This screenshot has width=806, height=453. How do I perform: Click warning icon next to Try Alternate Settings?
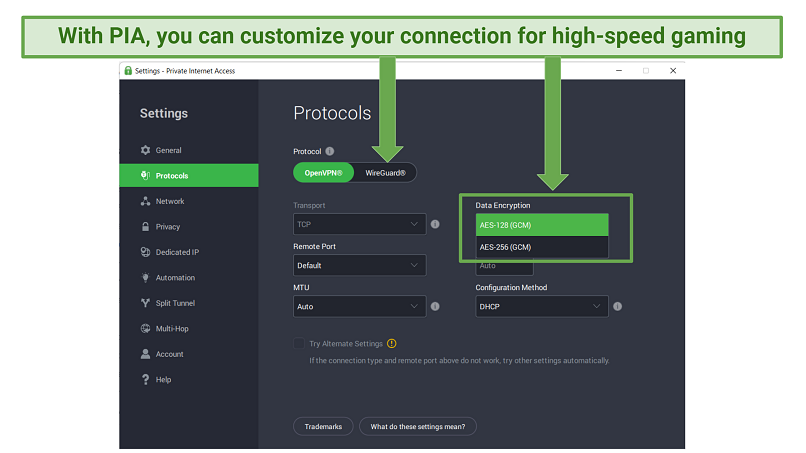[x=392, y=343]
